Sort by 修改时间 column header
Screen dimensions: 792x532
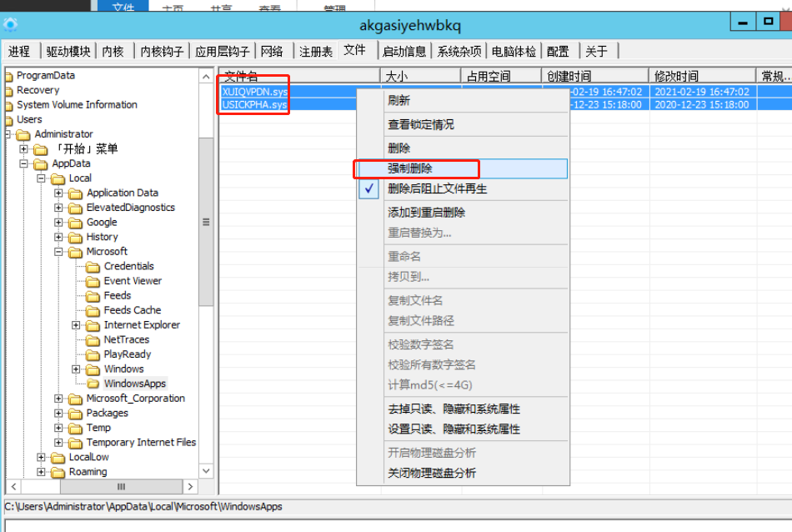676,76
